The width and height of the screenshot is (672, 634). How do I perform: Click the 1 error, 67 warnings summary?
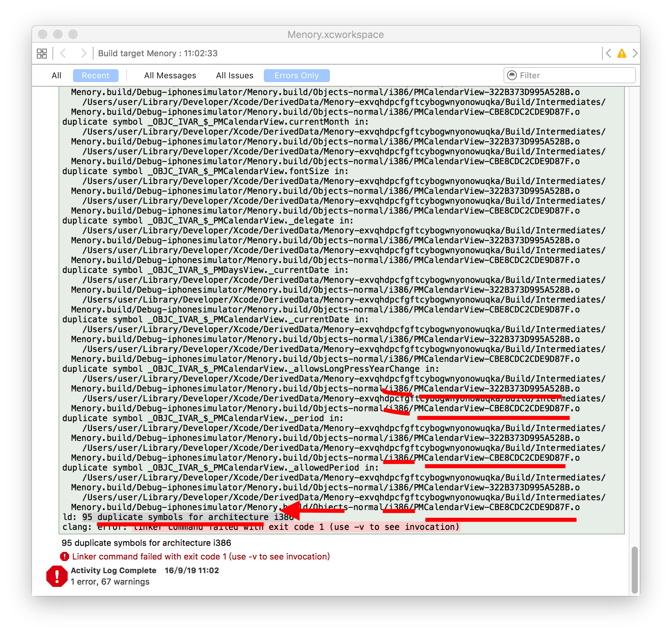click(x=110, y=582)
